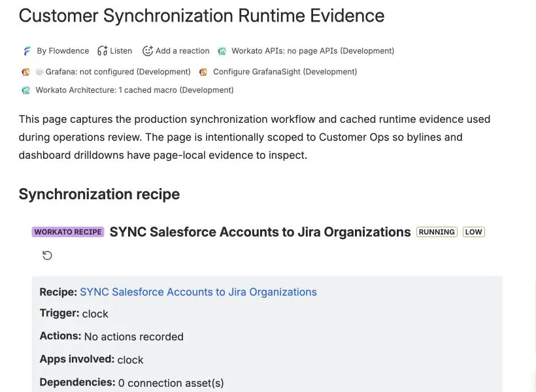This screenshot has height=392, width=536.
Task: Click the Synchronization recipe heading
Action: 99,194
